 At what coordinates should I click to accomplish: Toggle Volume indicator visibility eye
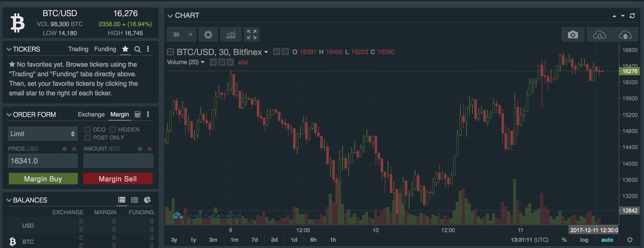(213, 62)
